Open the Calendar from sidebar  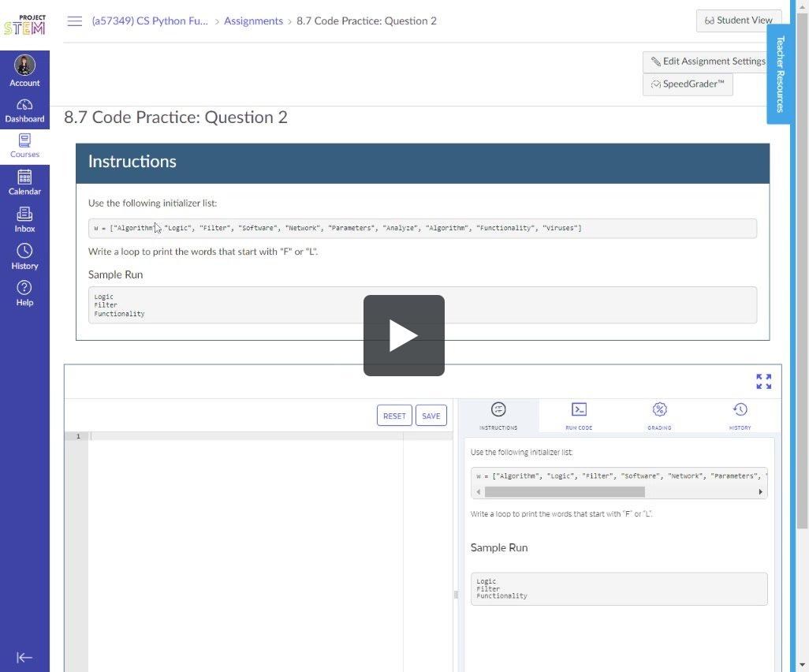coord(24,182)
